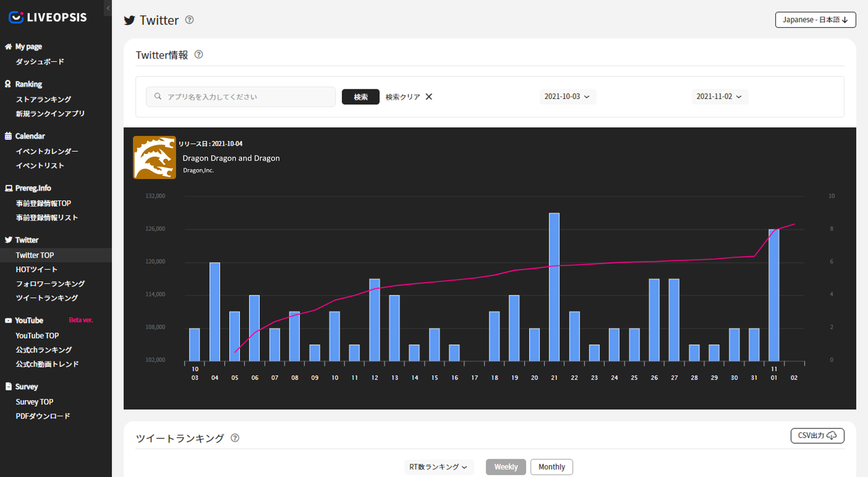Click the Ranking section heading
The height and width of the screenshot is (477, 868).
[28, 84]
